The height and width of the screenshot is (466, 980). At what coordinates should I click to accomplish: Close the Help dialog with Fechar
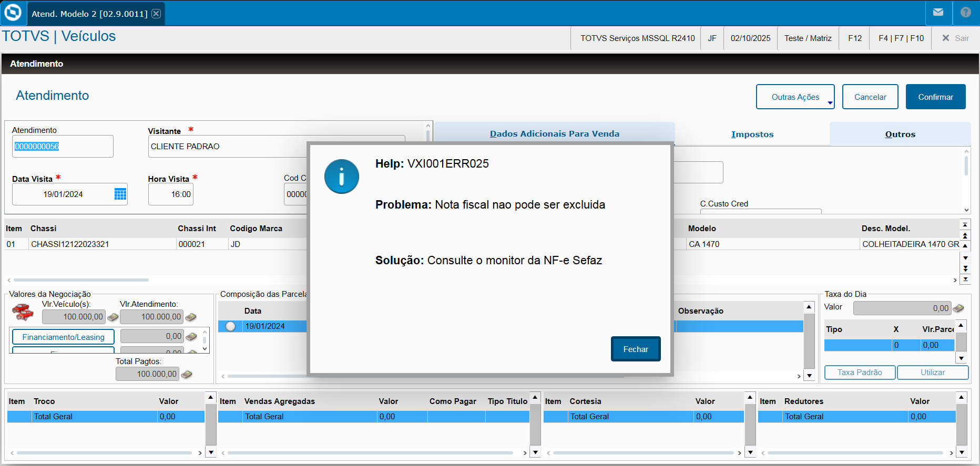pos(636,349)
